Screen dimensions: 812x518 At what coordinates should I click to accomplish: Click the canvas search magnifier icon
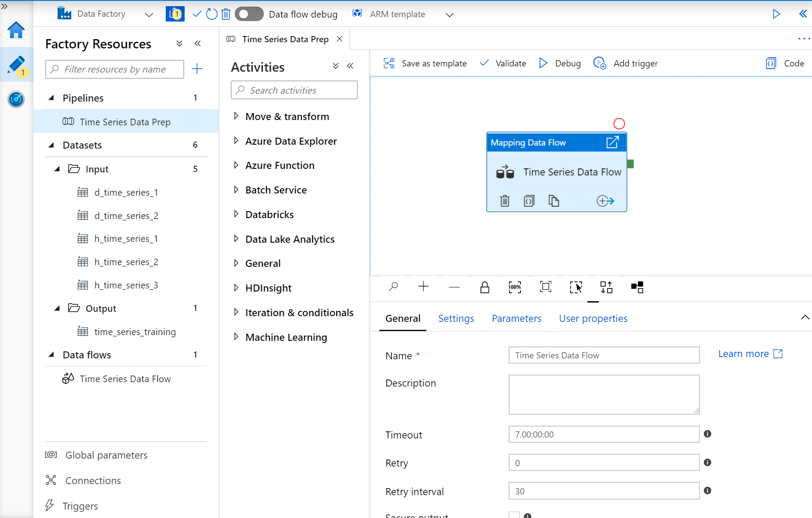coord(393,287)
